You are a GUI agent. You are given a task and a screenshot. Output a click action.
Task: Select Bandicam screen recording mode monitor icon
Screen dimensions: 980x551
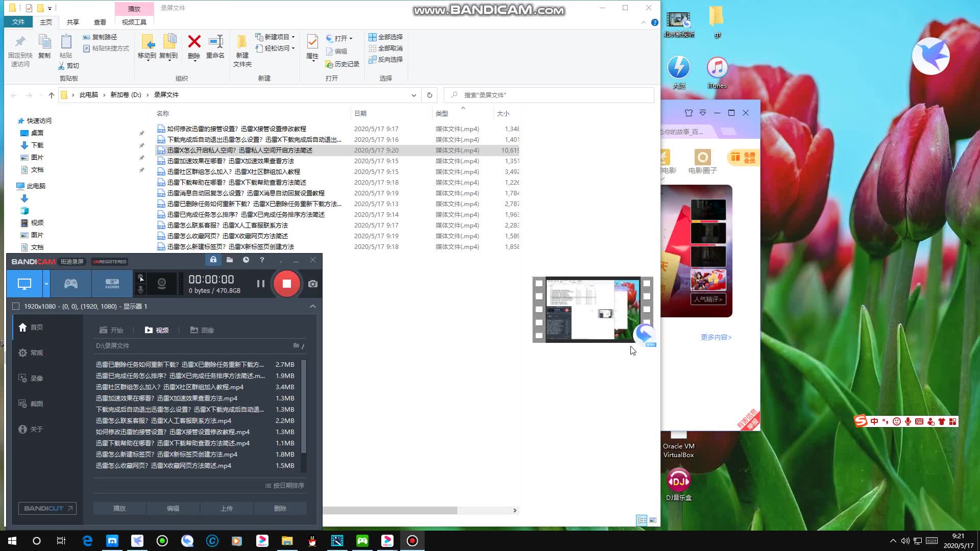click(24, 284)
